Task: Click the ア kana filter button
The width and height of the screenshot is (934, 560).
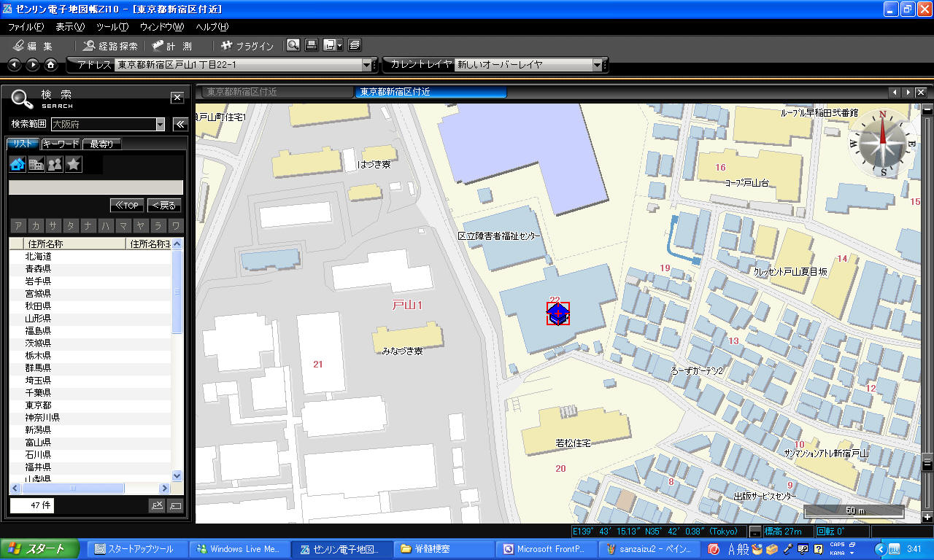Action: (x=18, y=225)
